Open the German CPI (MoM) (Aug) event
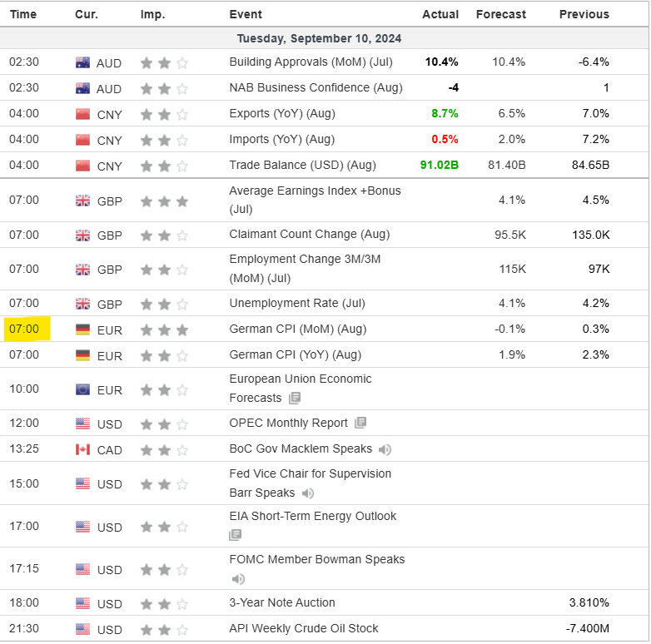 pyautogui.click(x=297, y=329)
